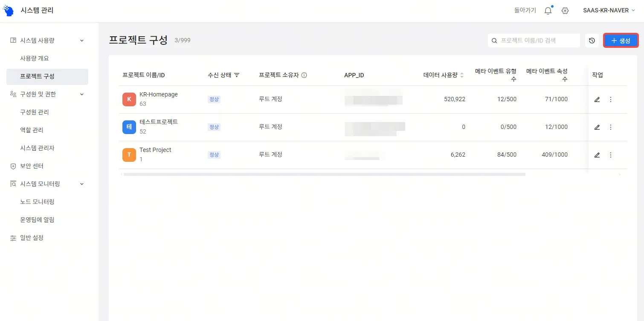
Task: Click the 정상 status tag for KR-Homepage
Action: click(x=214, y=99)
